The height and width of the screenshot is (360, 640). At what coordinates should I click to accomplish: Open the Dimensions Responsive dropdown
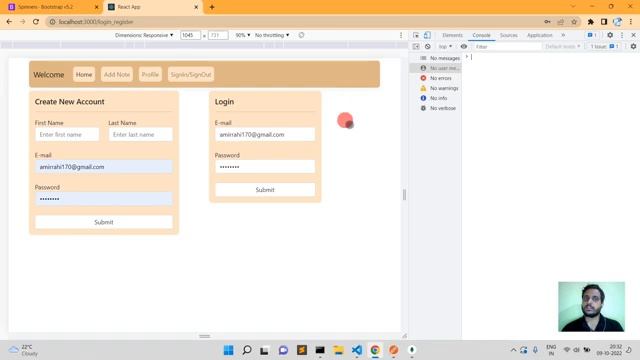144,35
